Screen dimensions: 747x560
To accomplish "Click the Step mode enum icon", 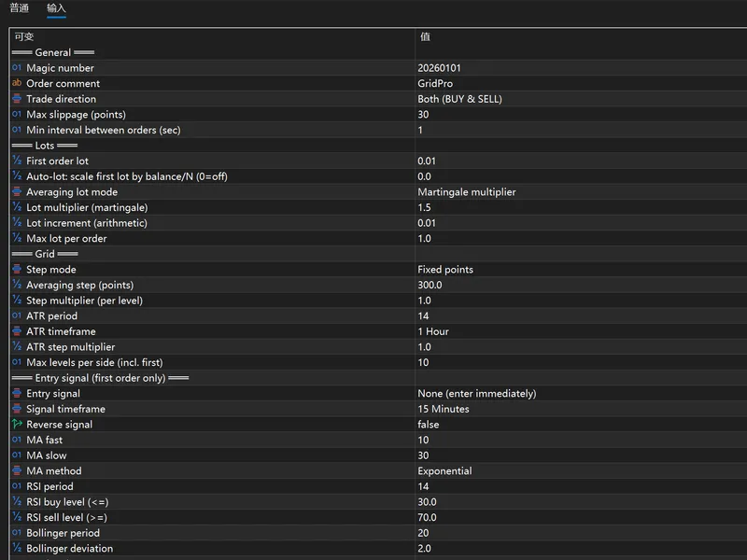I will coord(17,269).
